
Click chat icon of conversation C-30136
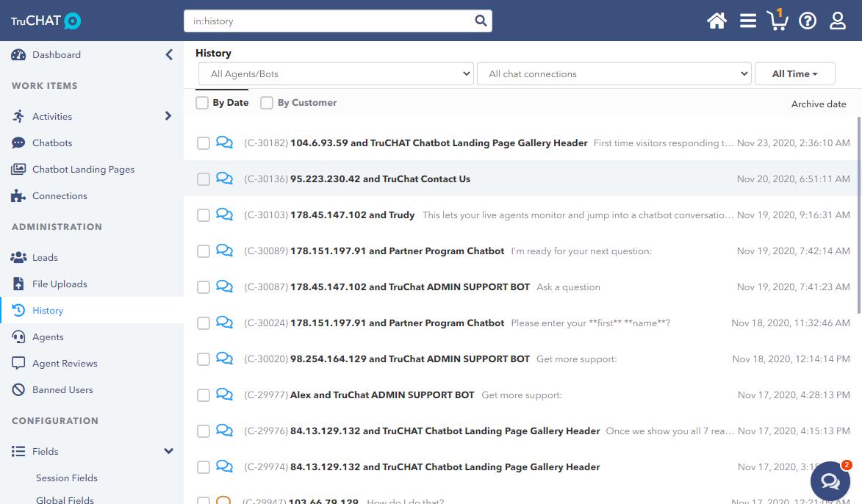pyautogui.click(x=224, y=178)
